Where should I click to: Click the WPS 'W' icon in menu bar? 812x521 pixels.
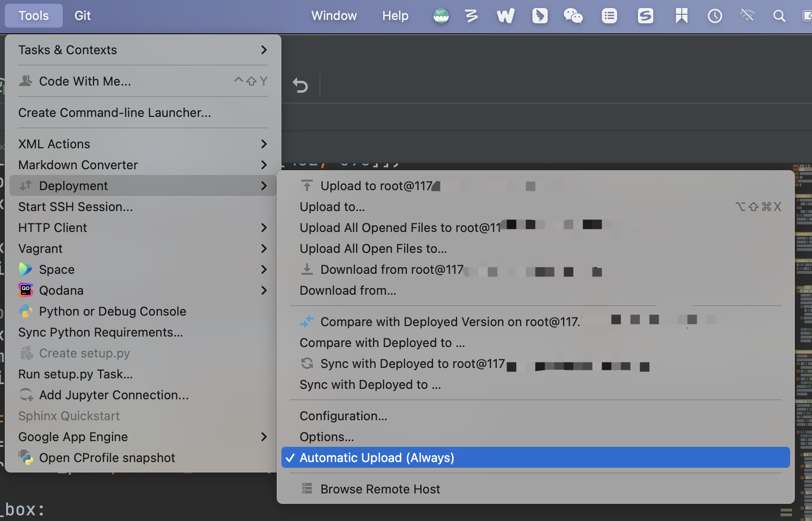tap(505, 16)
